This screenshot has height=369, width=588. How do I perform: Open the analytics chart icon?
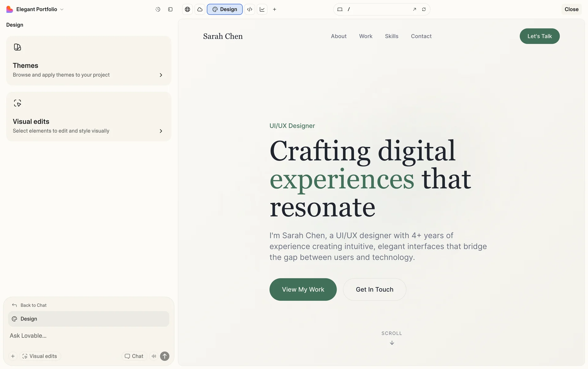262,9
